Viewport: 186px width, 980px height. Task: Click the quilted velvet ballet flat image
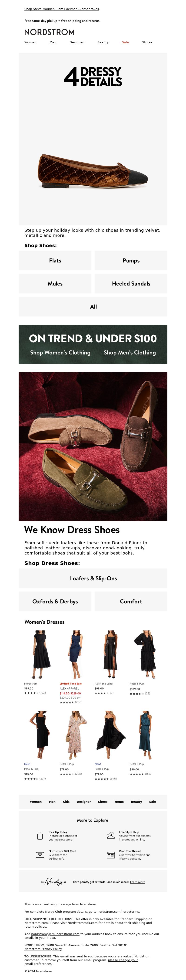93,171
